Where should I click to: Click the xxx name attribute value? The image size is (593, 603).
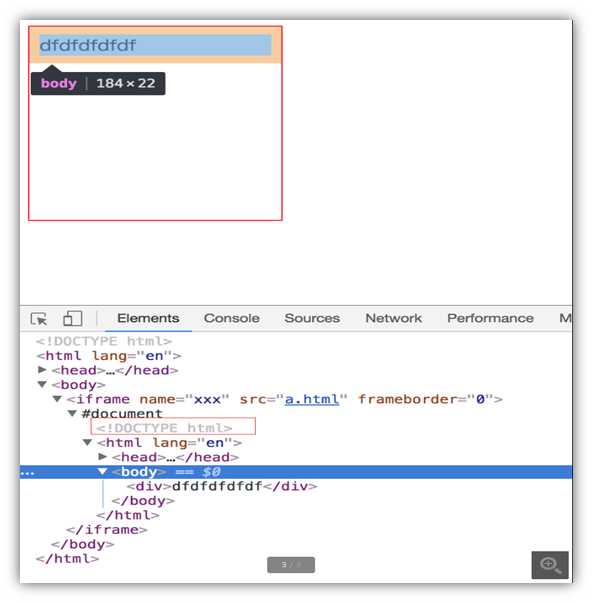(207, 399)
